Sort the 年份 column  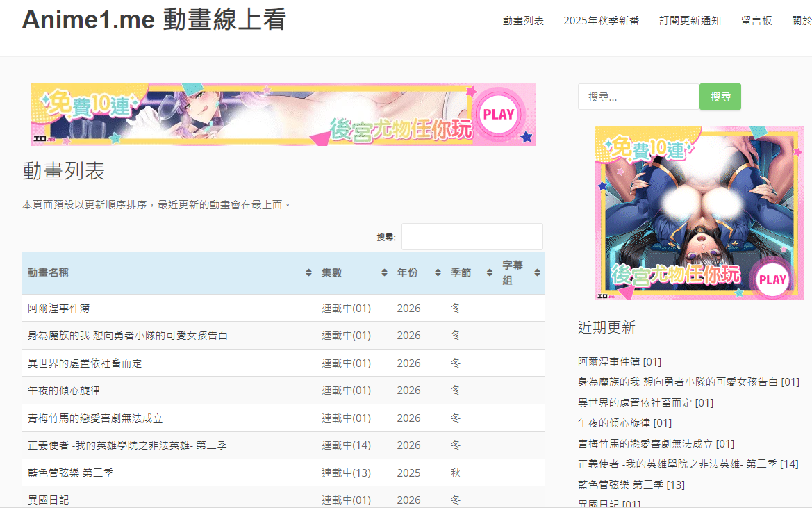click(x=437, y=272)
